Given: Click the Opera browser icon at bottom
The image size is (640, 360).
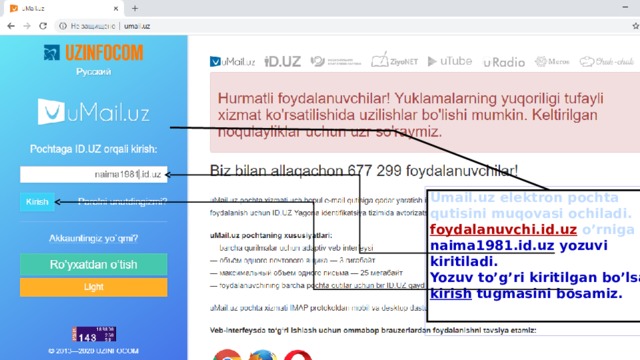Looking at the screenshot, I should point(298,355).
